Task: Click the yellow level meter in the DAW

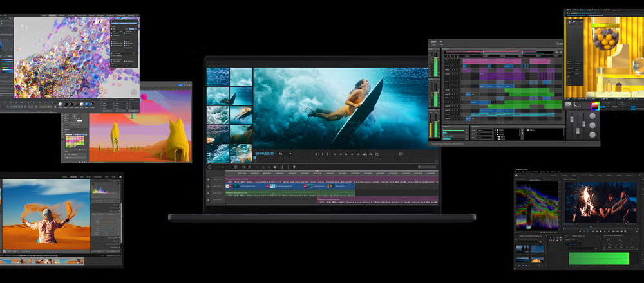Action: pyautogui.click(x=431, y=130)
